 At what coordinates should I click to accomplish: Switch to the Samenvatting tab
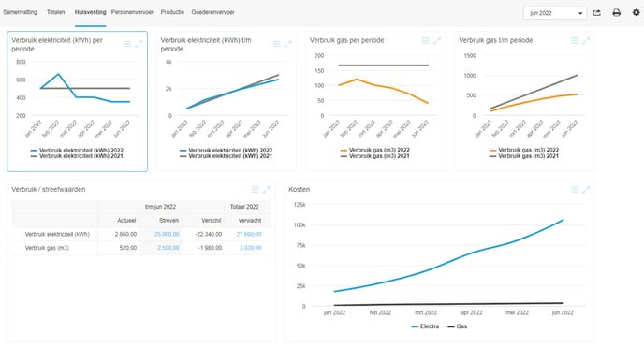21,12
